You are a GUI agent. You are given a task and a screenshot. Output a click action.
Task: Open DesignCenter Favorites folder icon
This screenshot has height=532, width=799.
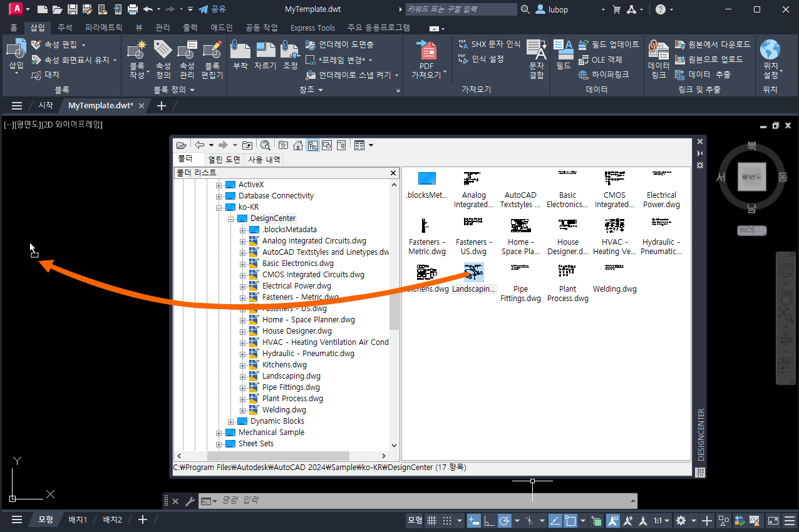284,145
